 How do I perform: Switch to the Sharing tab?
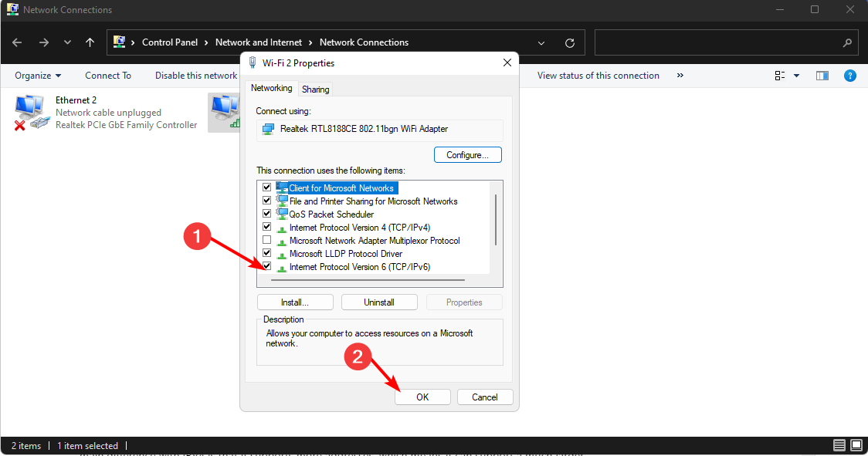pos(316,89)
